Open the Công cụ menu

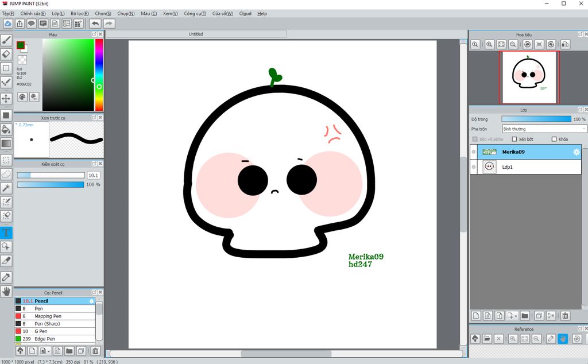pyautogui.click(x=195, y=14)
